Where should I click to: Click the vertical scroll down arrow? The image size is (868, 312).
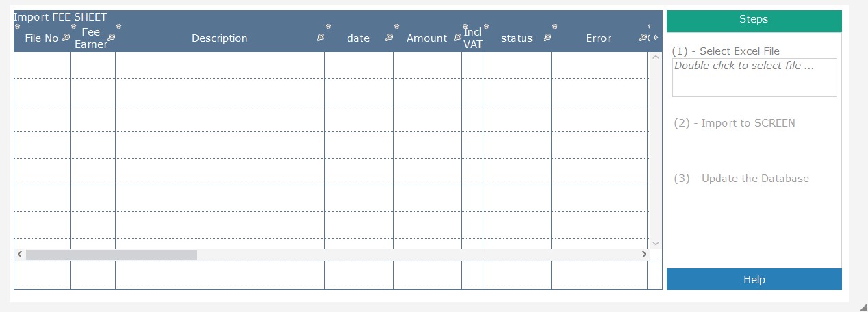[x=655, y=243]
